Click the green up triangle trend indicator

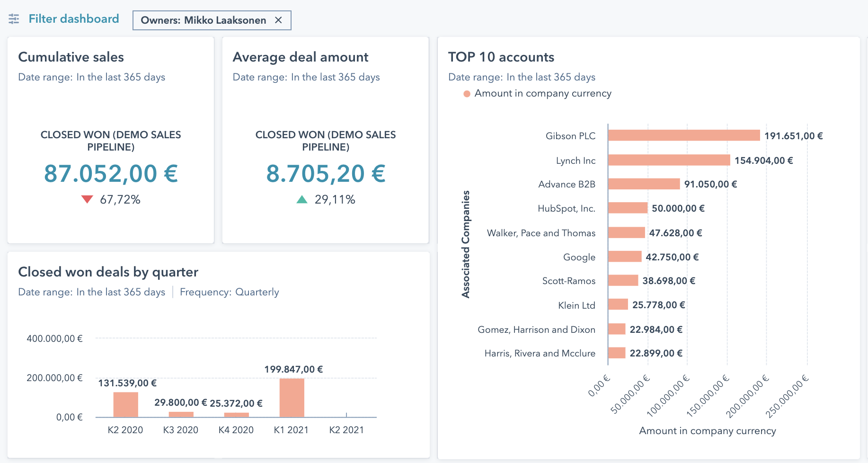(302, 199)
